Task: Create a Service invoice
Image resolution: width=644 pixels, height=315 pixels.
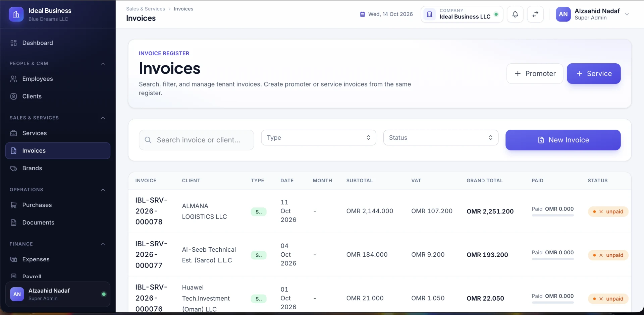Action: click(x=594, y=74)
